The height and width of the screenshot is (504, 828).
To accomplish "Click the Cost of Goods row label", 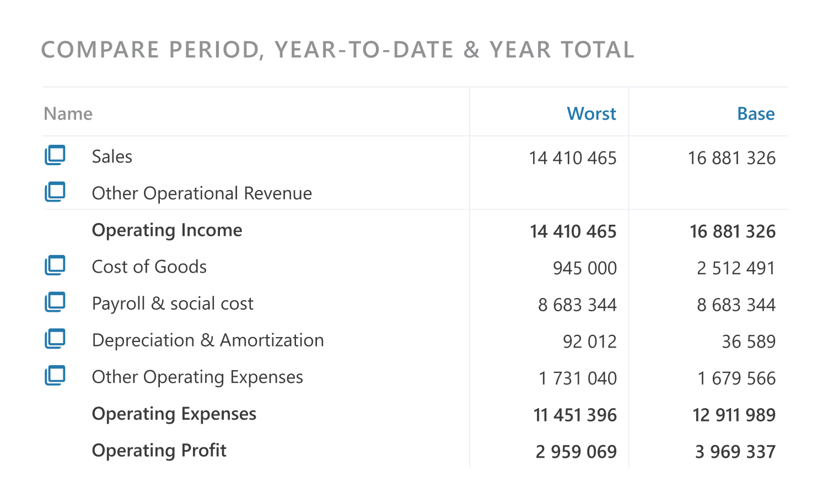I will [149, 267].
